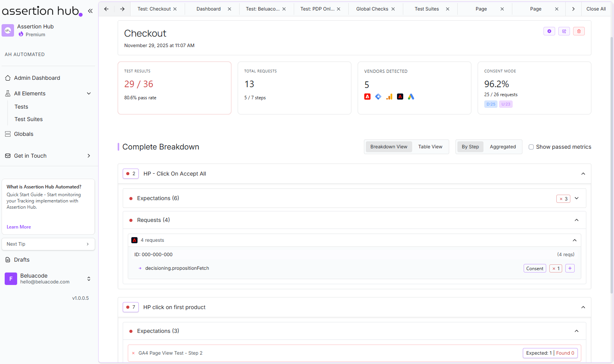Collapse the HP - Click On Accept All step
The width and height of the screenshot is (614, 364).
point(583,174)
